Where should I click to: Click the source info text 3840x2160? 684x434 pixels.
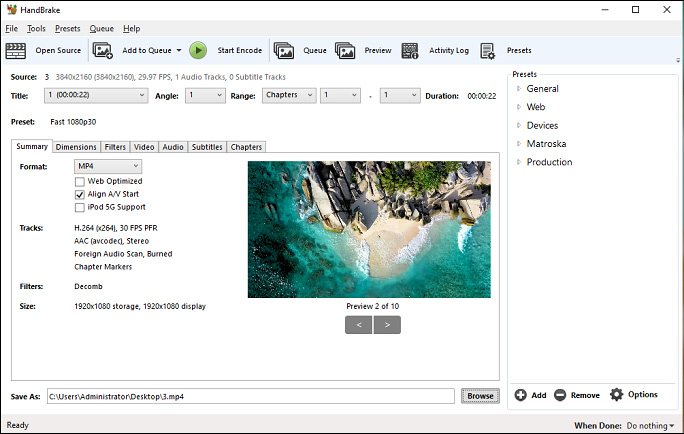pos(171,77)
